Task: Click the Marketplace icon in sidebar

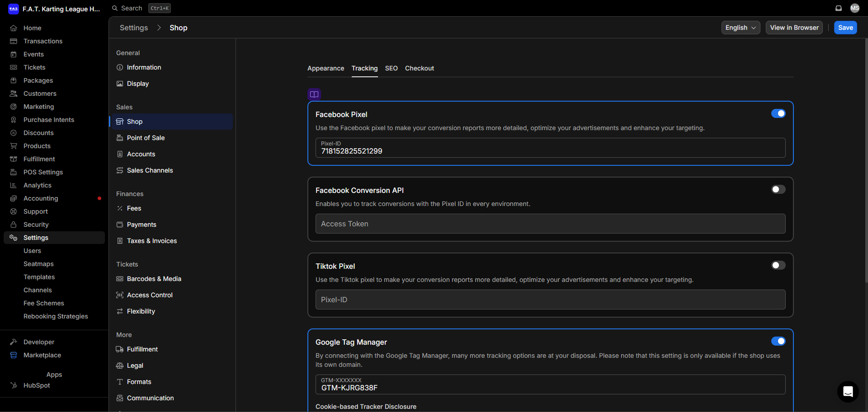Action: 14,355
